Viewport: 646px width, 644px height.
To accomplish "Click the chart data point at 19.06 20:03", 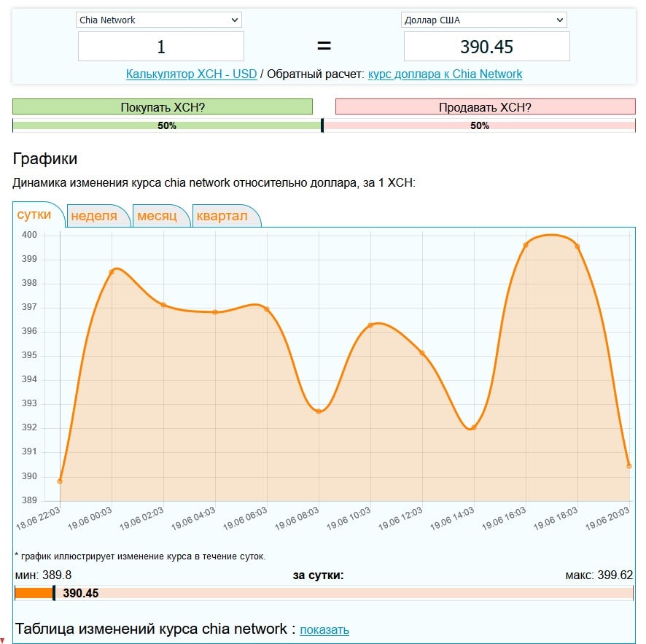I will [629, 466].
